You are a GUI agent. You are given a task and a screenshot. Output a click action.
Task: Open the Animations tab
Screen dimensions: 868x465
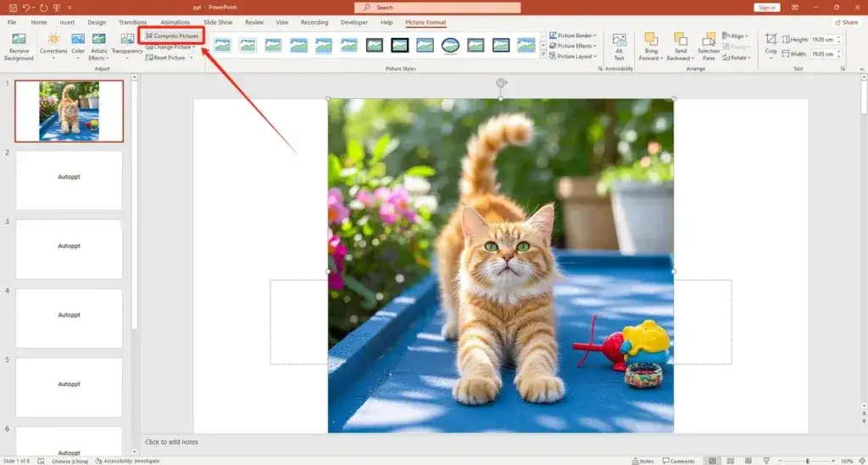[175, 23]
